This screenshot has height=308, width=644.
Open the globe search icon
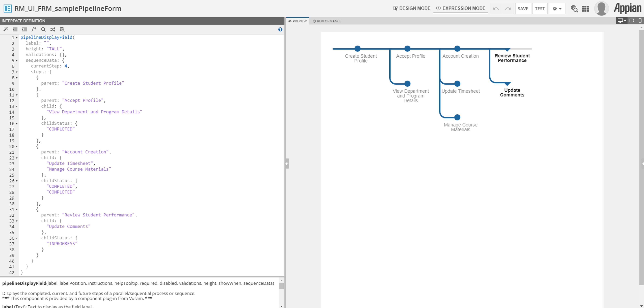pos(574,9)
